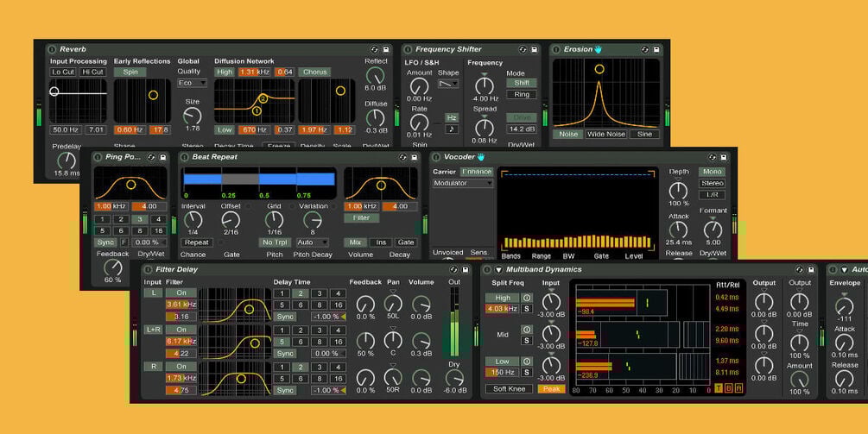Viewport: 868px width, 434px height.
Task: Click Vocoder hot-swap preset icon
Action: pos(712,157)
